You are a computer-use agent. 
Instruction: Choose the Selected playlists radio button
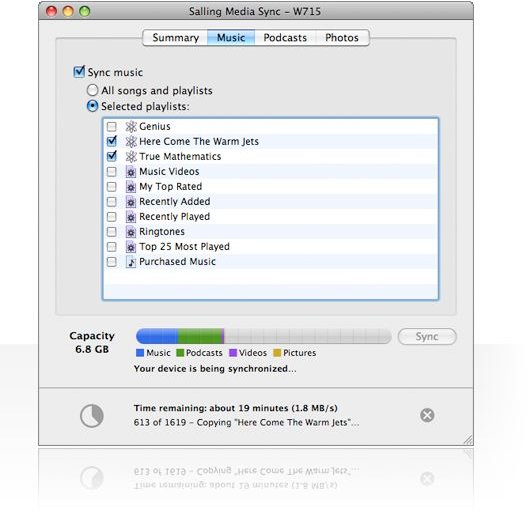point(92,106)
